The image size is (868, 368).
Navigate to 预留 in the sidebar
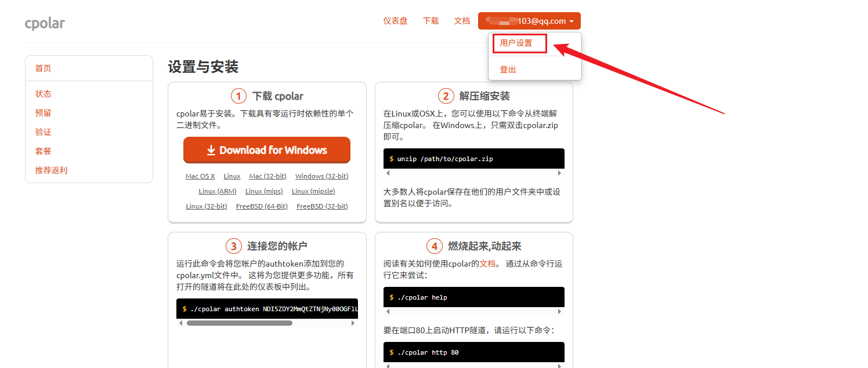[x=44, y=113]
